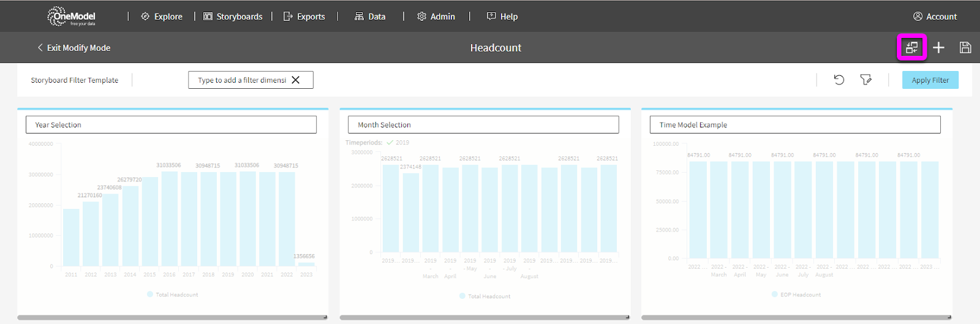Click the highlighted layout swap icon
The height and width of the screenshot is (324, 980).
(x=911, y=48)
